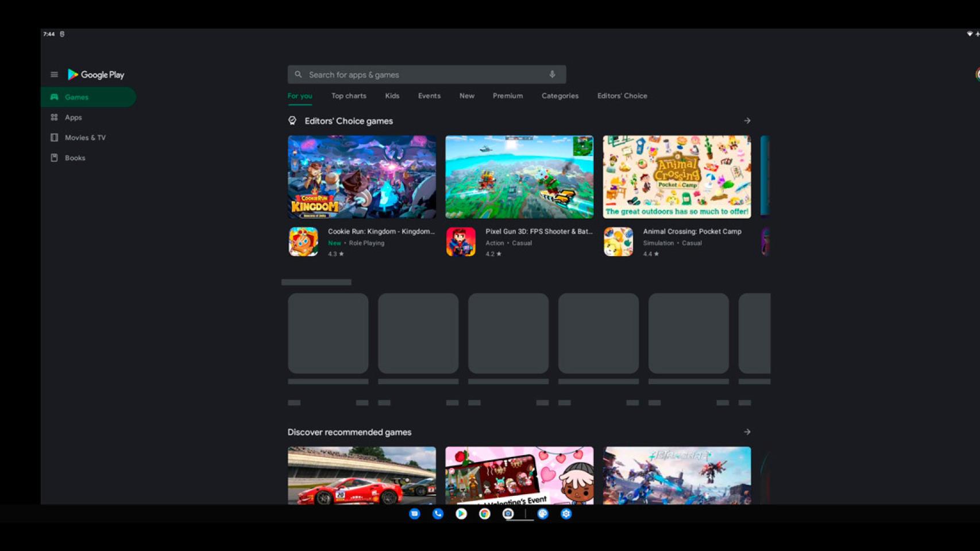This screenshot has width=980, height=551.
Task: Open the hamburger navigation menu
Action: 54,75
